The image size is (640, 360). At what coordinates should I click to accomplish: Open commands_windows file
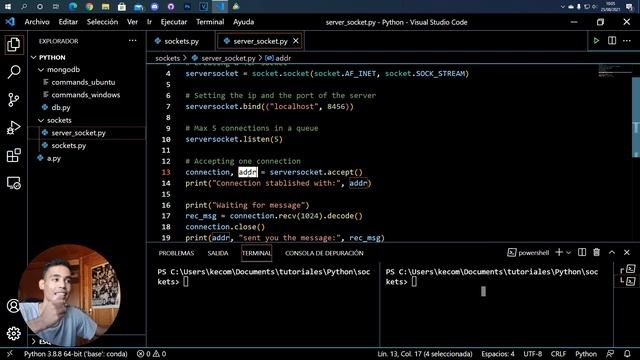pyautogui.click(x=87, y=95)
